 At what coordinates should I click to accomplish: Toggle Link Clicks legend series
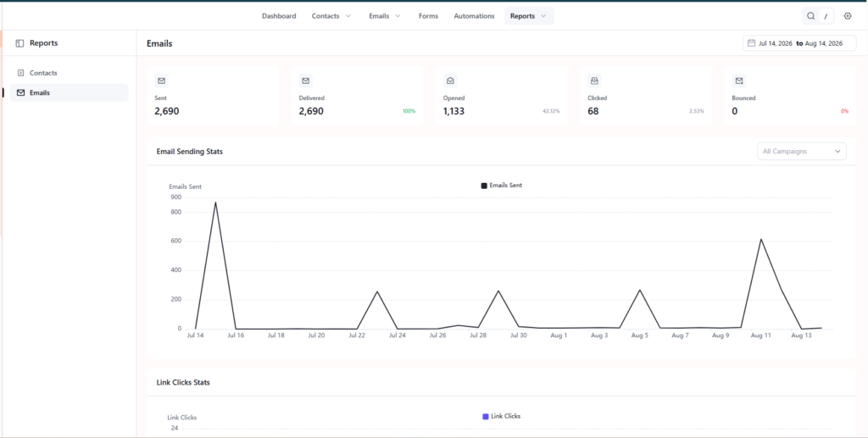click(x=502, y=416)
